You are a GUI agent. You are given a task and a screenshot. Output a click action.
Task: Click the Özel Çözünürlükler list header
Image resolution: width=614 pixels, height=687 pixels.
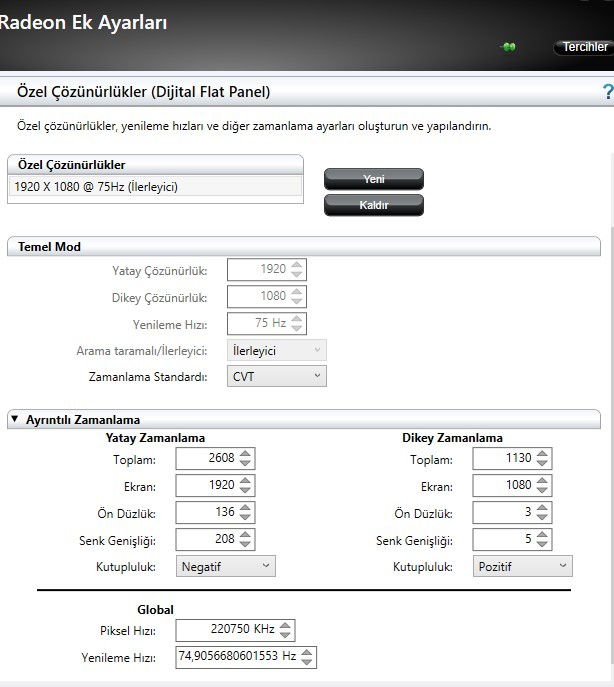click(155, 165)
